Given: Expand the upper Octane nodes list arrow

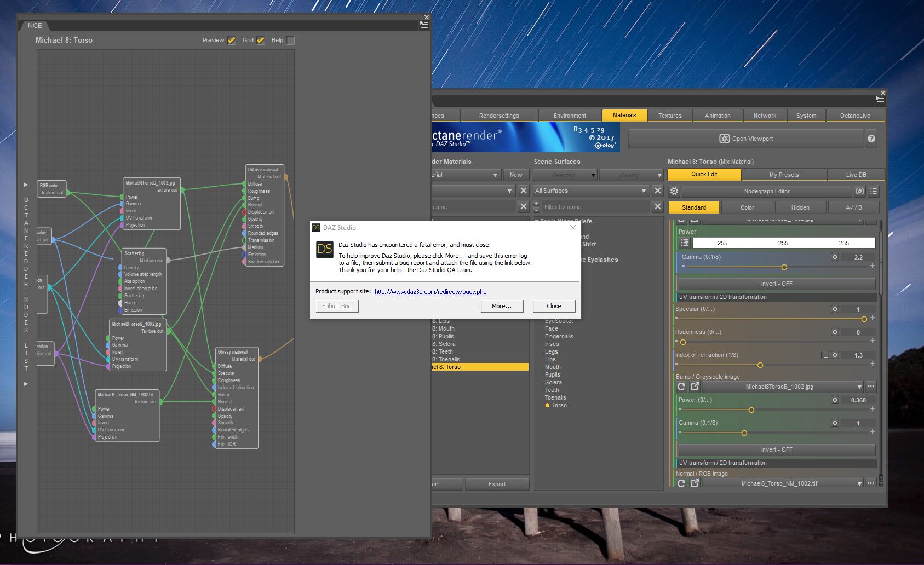Looking at the screenshot, I should pos(26,185).
